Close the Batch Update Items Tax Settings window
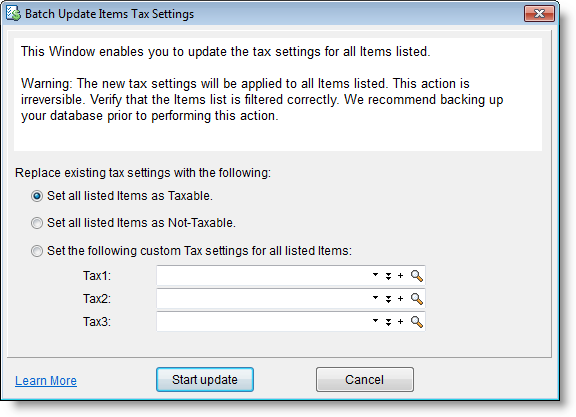 (x=539, y=14)
